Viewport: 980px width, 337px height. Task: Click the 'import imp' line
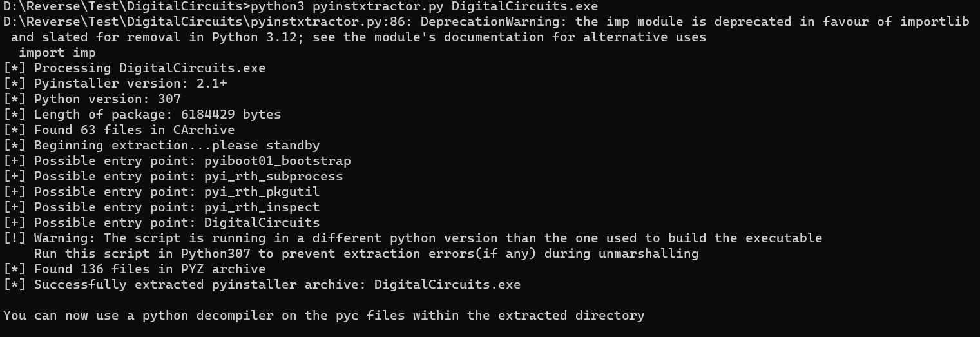coord(57,53)
